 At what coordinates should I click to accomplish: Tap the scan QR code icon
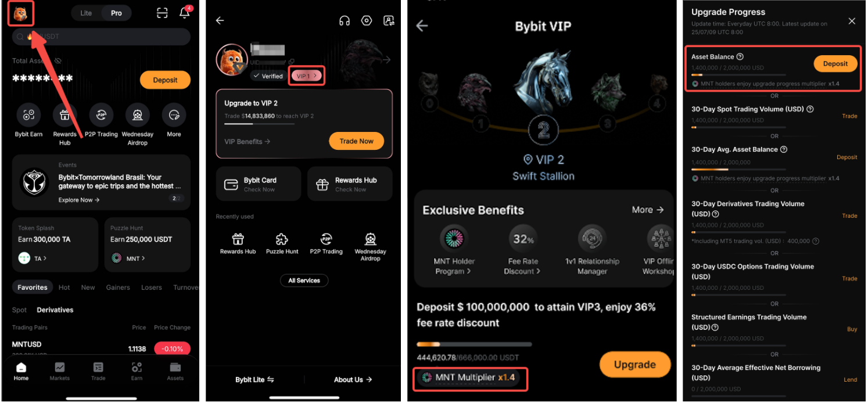(x=163, y=13)
